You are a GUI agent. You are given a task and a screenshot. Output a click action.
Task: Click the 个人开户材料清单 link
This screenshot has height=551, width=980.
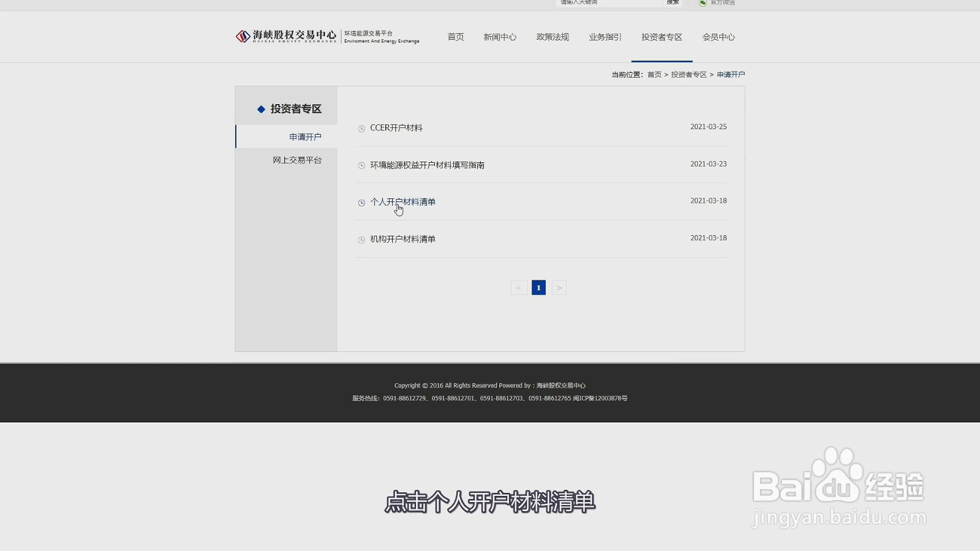(403, 202)
